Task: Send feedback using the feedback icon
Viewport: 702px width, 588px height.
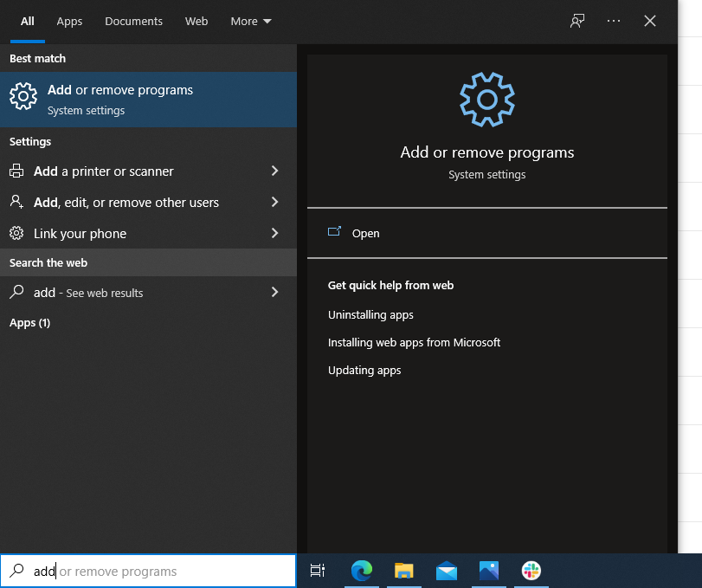Action: pyautogui.click(x=576, y=20)
